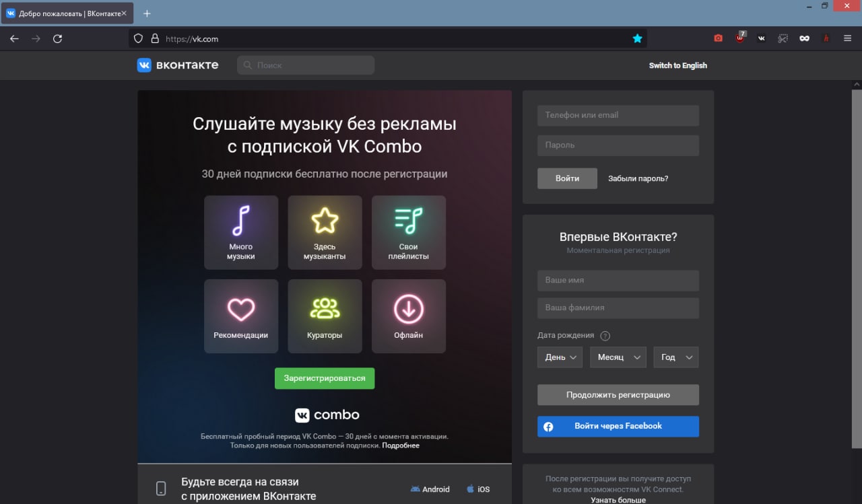This screenshot has height=504, width=862.
Task: Open the 'Год' dropdown
Action: click(x=676, y=357)
